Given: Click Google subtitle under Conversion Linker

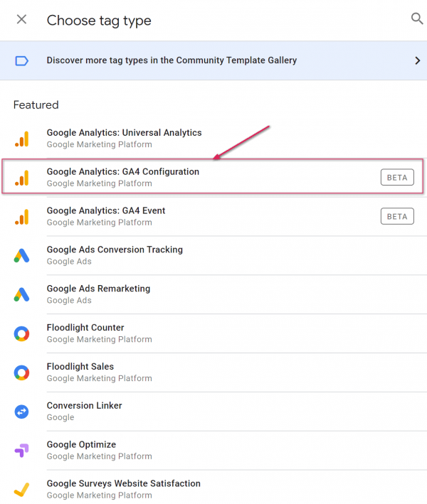Looking at the screenshot, I should 60,417.
